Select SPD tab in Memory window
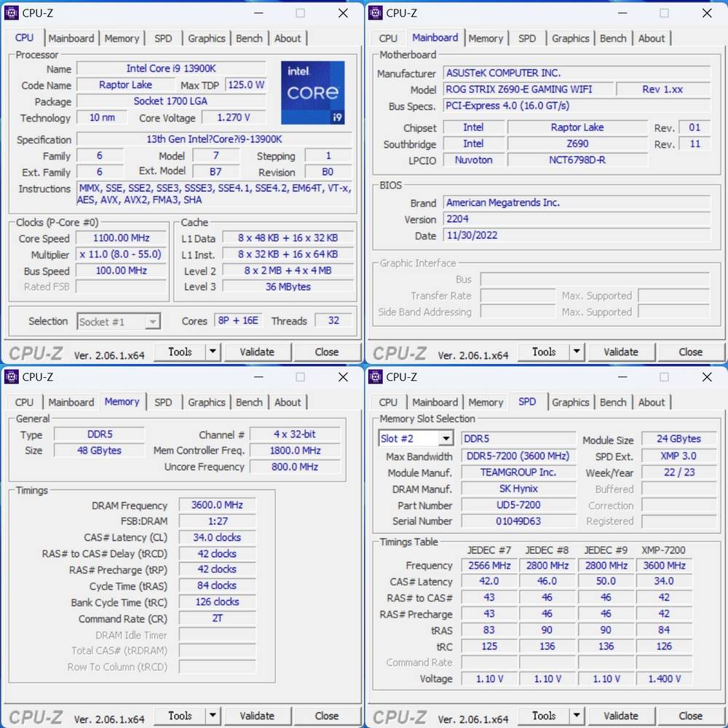The height and width of the screenshot is (728, 728). [x=163, y=403]
